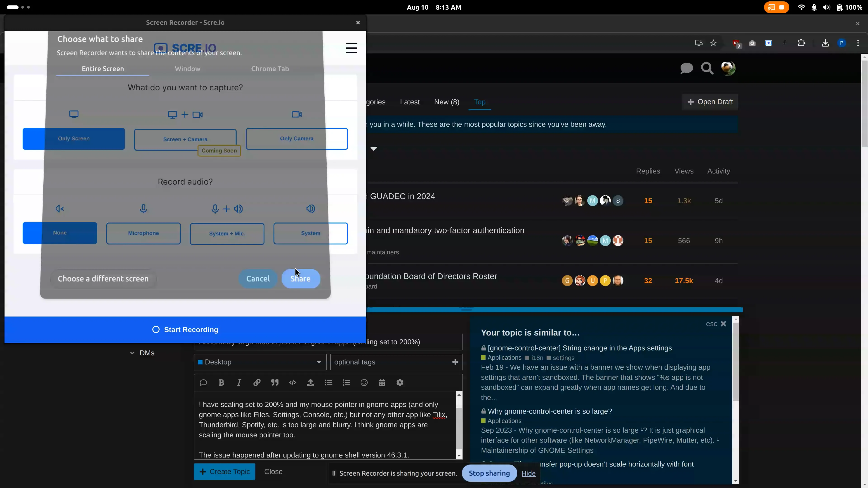This screenshot has width=868, height=488.
Task: Switch to Entire Screen tab
Action: click(103, 69)
